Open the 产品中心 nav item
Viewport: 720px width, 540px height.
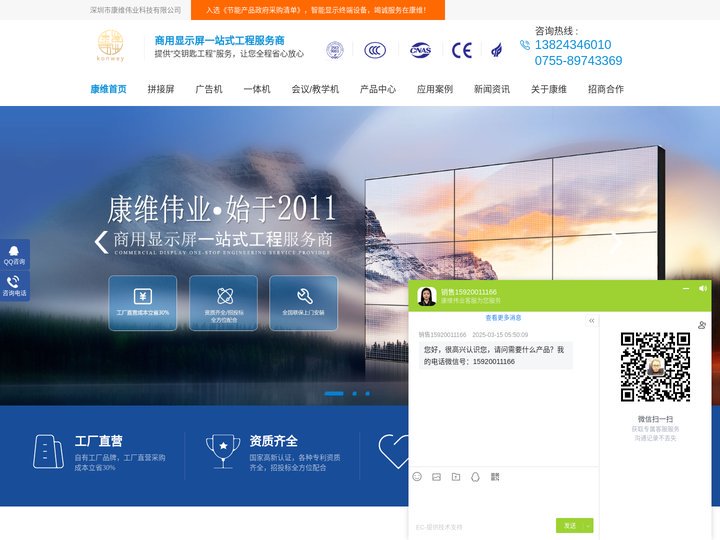[377, 89]
